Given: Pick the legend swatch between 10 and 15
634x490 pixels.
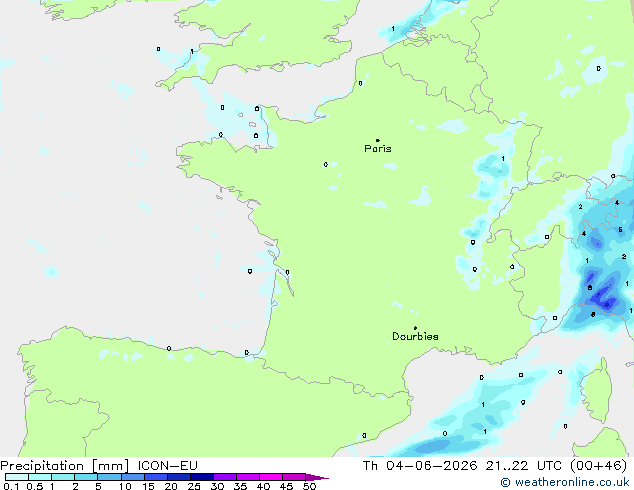Looking at the screenshot, I should pos(133,477).
